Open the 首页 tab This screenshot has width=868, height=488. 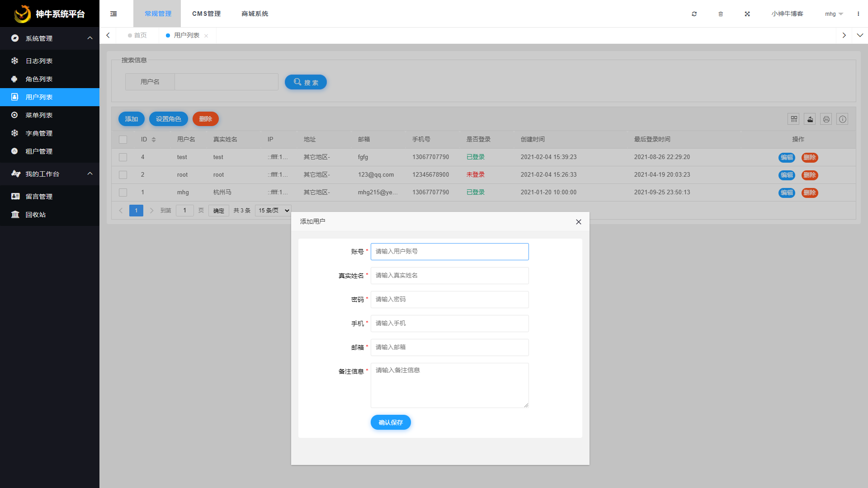pyautogui.click(x=139, y=35)
